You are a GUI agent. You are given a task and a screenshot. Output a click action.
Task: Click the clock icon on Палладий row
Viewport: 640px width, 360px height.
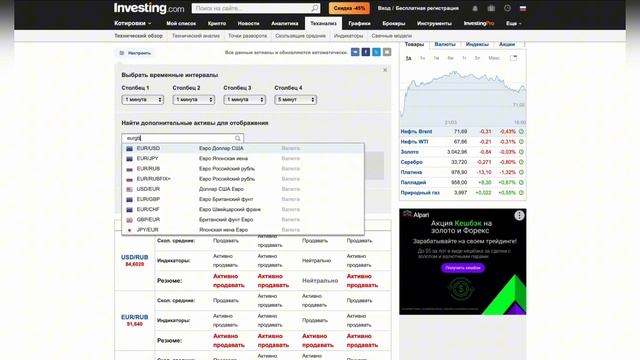[521, 182]
